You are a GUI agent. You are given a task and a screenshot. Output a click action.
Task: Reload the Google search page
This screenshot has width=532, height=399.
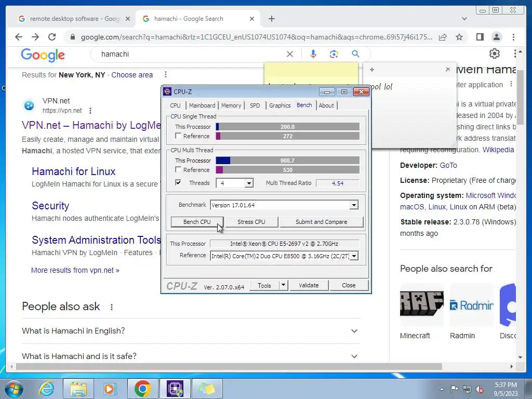click(x=52, y=37)
